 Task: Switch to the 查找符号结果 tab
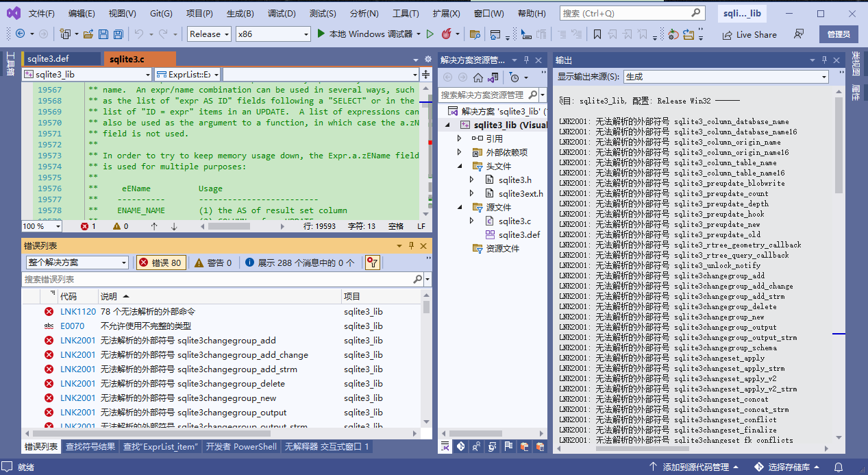coord(90,446)
